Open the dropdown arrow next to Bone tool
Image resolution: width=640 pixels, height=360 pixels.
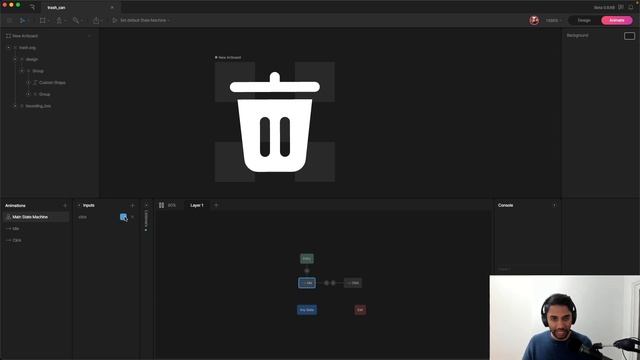[x=82, y=20]
